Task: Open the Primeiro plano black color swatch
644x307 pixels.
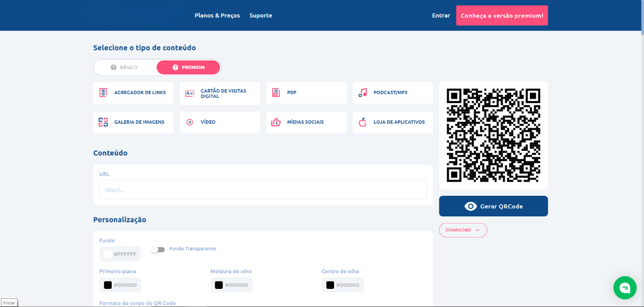Action: [x=108, y=285]
